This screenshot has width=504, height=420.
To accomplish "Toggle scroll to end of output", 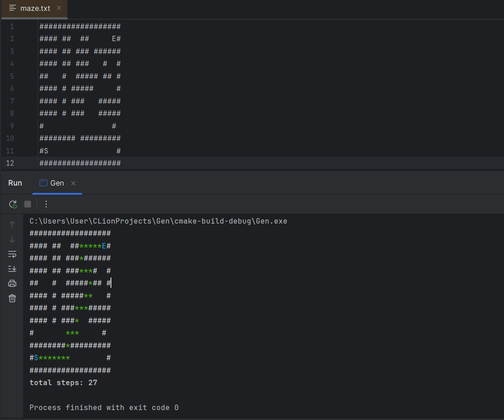I will [12, 269].
